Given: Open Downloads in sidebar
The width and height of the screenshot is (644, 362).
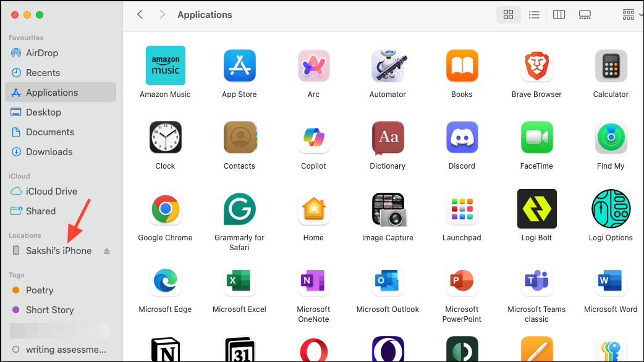Looking at the screenshot, I should click(x=61, y=151).
